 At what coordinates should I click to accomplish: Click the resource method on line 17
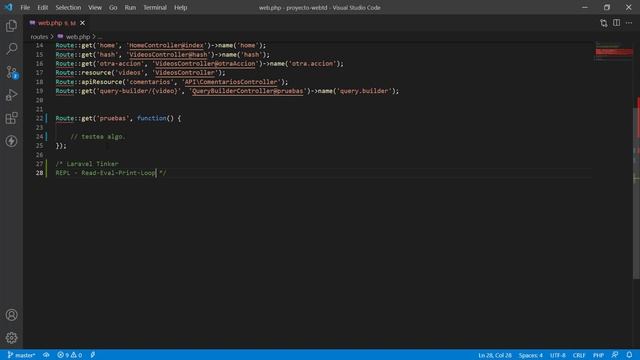[x=96, y=73]
